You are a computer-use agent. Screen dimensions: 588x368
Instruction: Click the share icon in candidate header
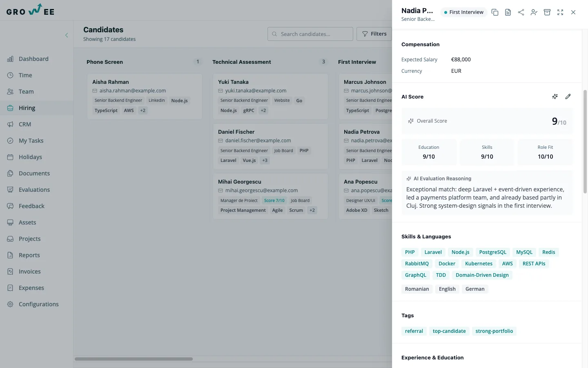[521, 12]
